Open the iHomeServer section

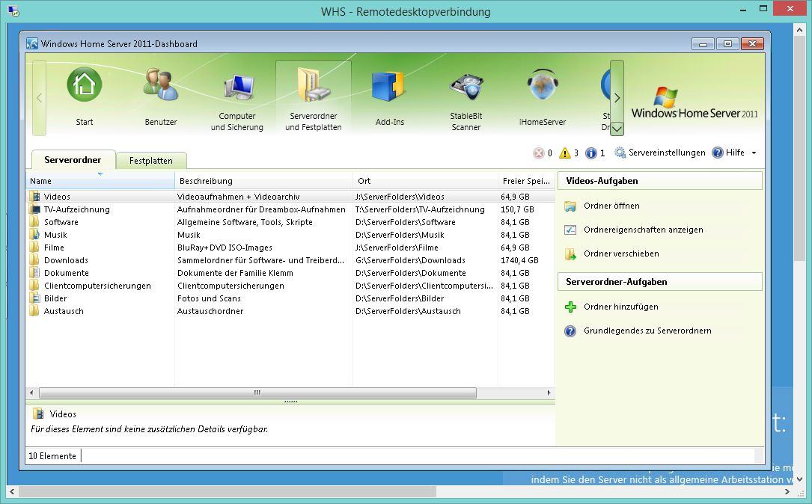click(x=542, y=96)
